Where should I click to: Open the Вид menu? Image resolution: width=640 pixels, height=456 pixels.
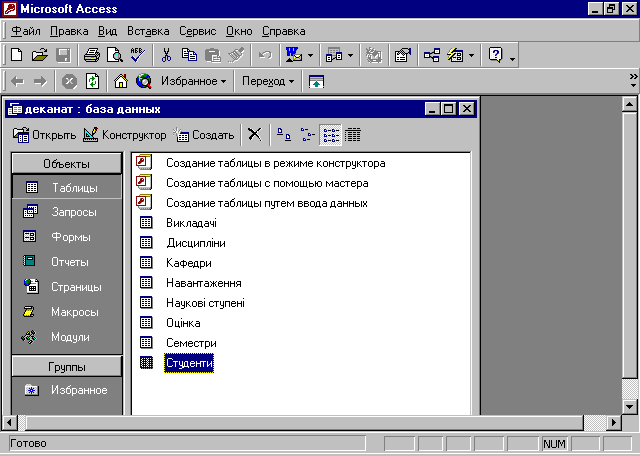tap(107, 31)
